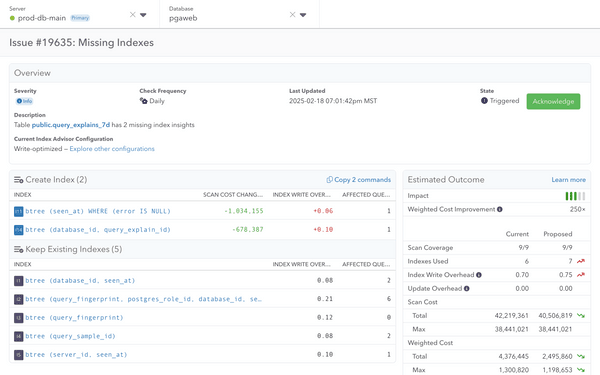The height and width of the screenshot is (375, 600).
Task: Open btree (database_id, seen_at) existing index
Action: pyautogui.click(x=80, y=281)
